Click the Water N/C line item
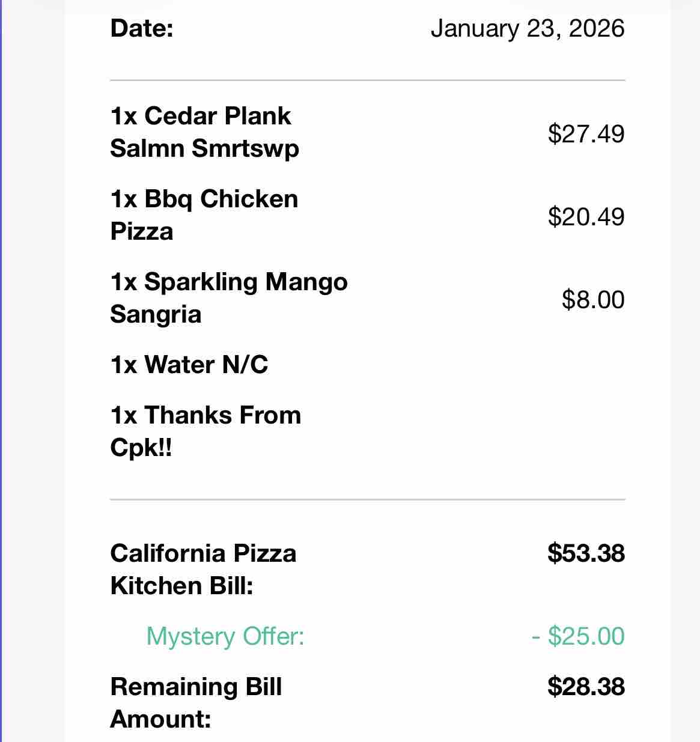 click(x=189, y=365)
